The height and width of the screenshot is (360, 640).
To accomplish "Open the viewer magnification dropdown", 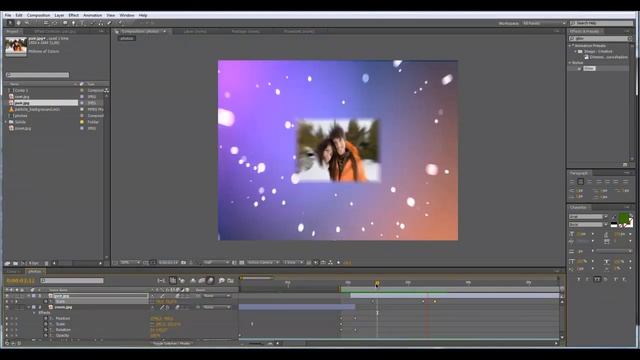I will [131, 262].
